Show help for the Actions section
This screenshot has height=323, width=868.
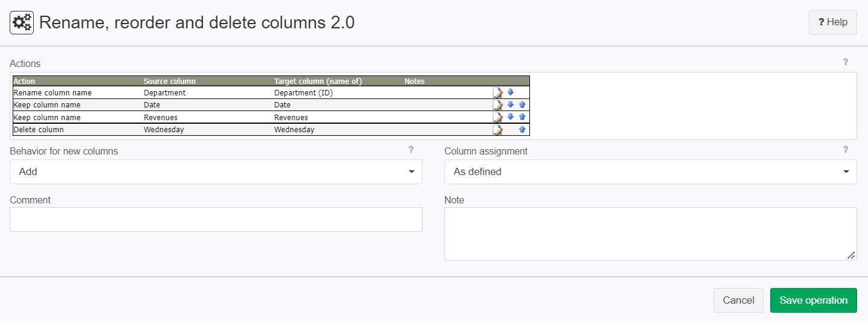[x=846, y=62]
